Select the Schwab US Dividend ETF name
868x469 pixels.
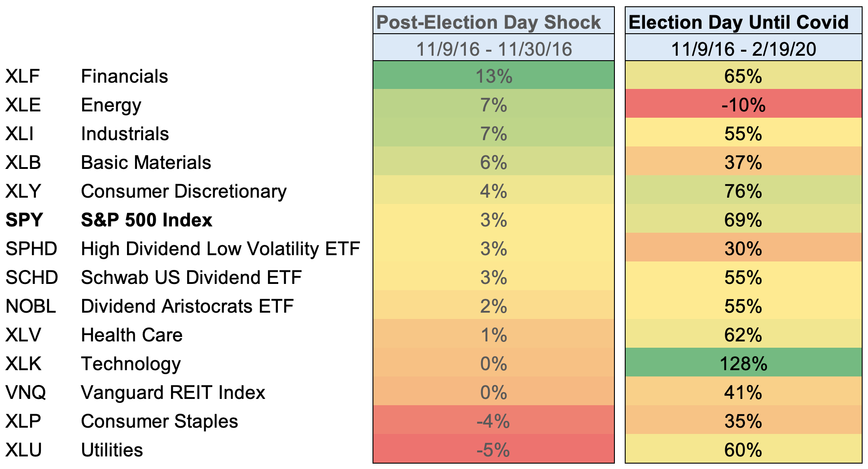pyautogui.click(x=191, y=278)
